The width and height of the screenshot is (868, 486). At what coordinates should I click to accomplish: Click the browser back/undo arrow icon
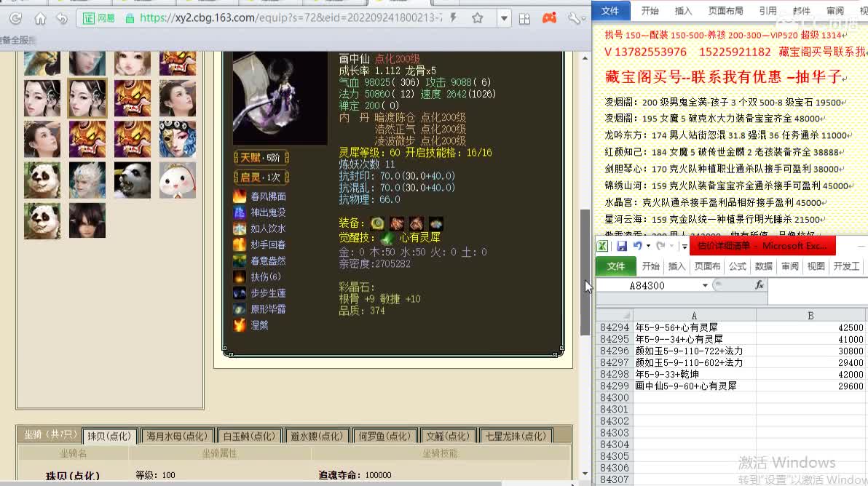point(61,18)
